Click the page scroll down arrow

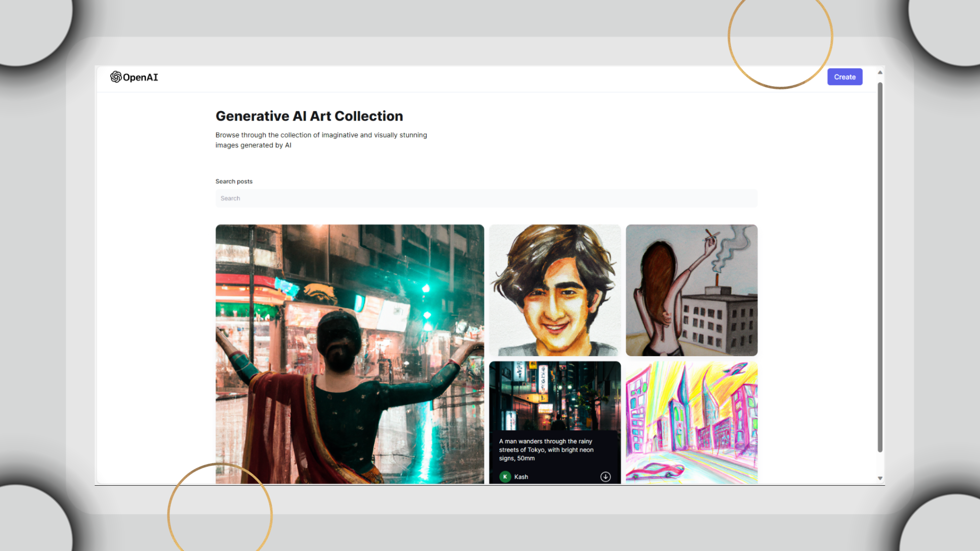(x=880, y=478)
